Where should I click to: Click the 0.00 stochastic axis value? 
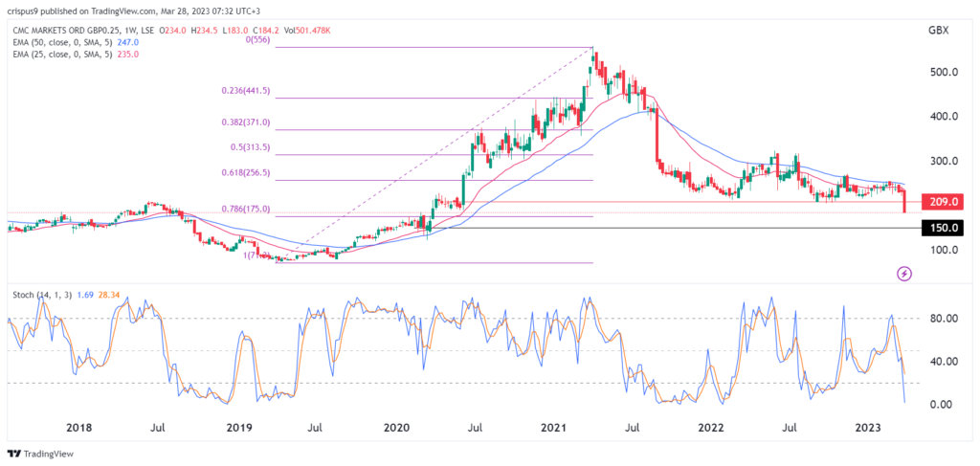pyautogui.click(x=942, y=405)
